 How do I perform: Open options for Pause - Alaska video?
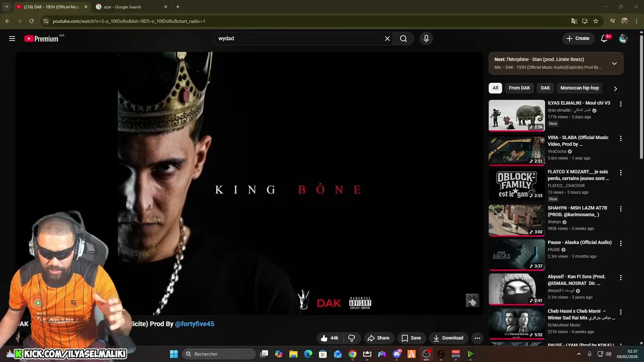(620, 243)
